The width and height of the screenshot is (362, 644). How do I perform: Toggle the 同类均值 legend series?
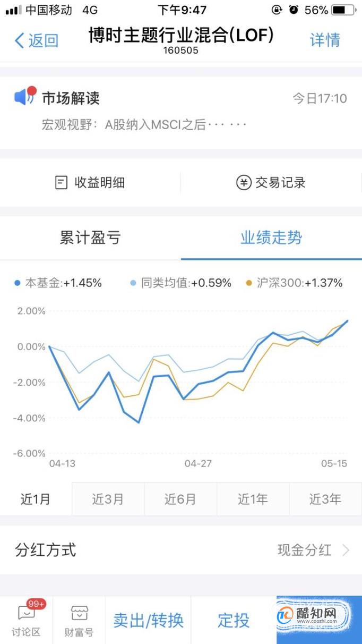click(180, 283)
